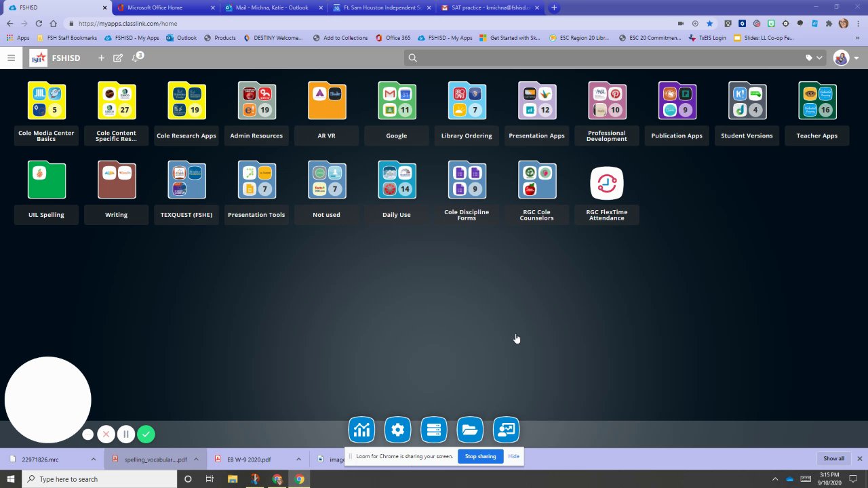The image size is (868, 488).
Task: Open File Explorer from the taskbar
Action: click(x=233, y=479)
